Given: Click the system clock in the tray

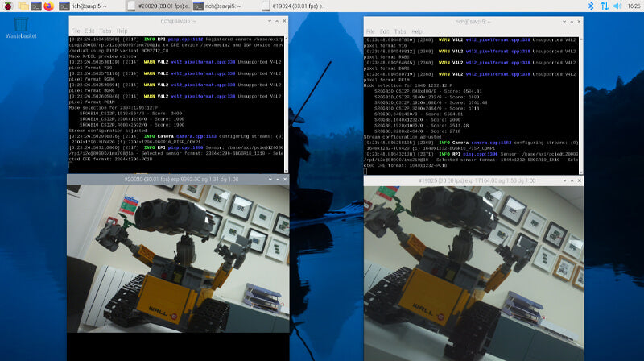Looking at the screenshot, I should (x=634, y=6).
